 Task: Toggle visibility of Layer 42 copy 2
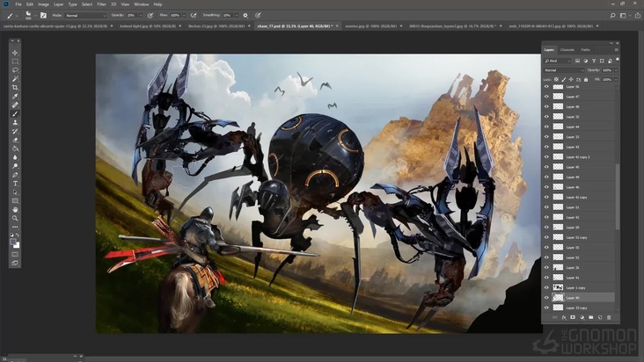click(546, 156)
